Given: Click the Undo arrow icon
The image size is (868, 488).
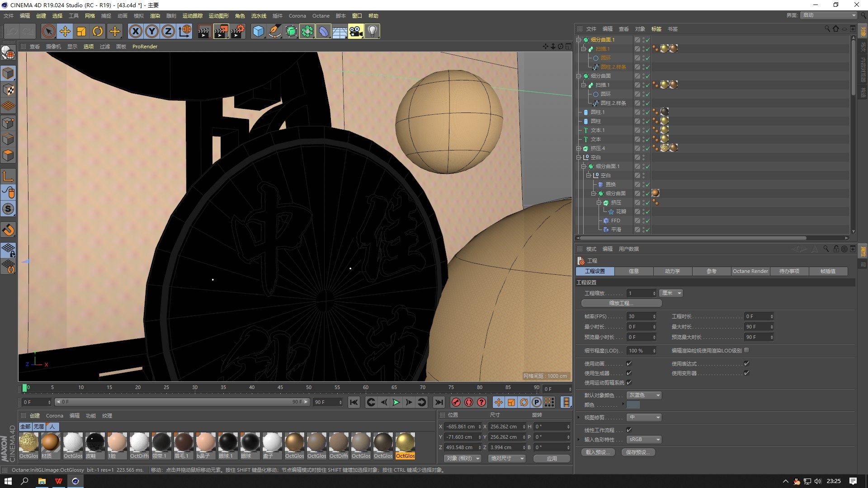Looking at the screenshot, I should pos(12,31).
